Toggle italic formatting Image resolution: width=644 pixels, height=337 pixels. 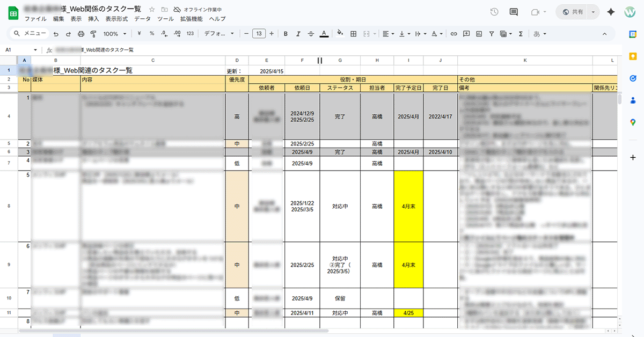[x=298, y=33]
